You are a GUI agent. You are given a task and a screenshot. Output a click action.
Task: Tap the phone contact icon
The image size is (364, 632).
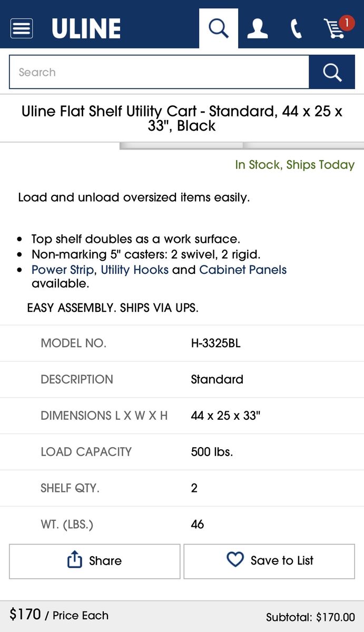pyautogui.click(x=296, y=28)
